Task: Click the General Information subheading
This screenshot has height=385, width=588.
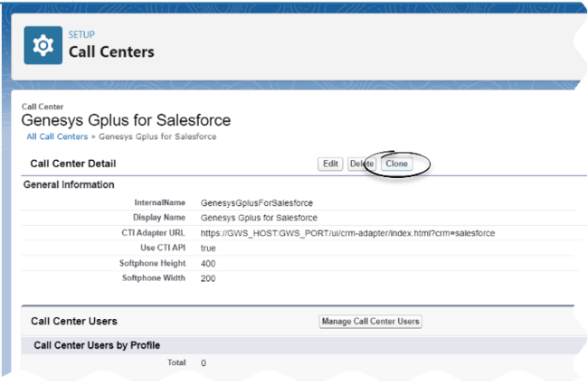Action: point(69,184)
